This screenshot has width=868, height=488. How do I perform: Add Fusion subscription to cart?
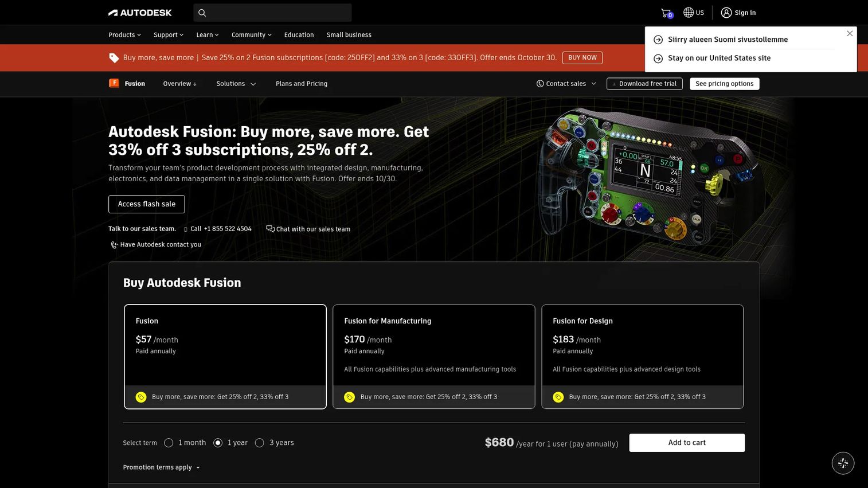point(687,443)
